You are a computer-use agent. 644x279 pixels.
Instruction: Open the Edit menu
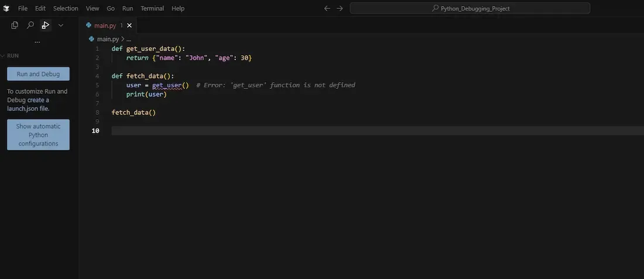coord(40,8)
